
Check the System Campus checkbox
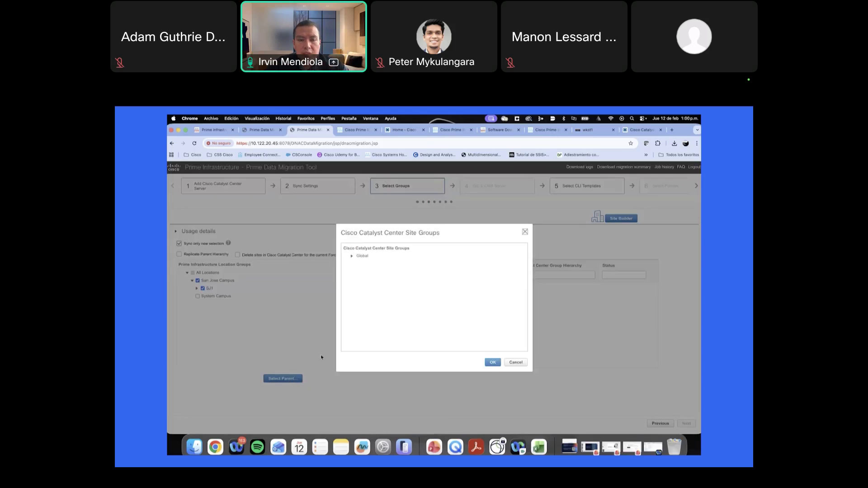(198, 296)
